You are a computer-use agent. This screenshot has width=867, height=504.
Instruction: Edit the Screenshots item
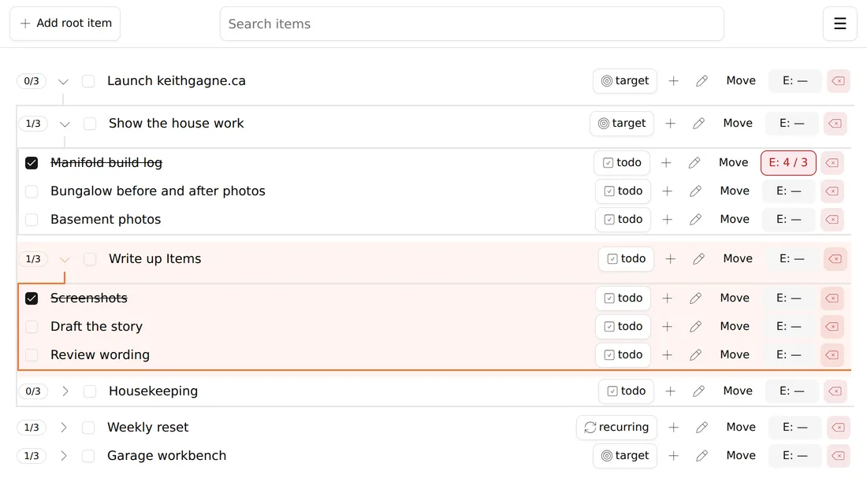tap(695, 298)
